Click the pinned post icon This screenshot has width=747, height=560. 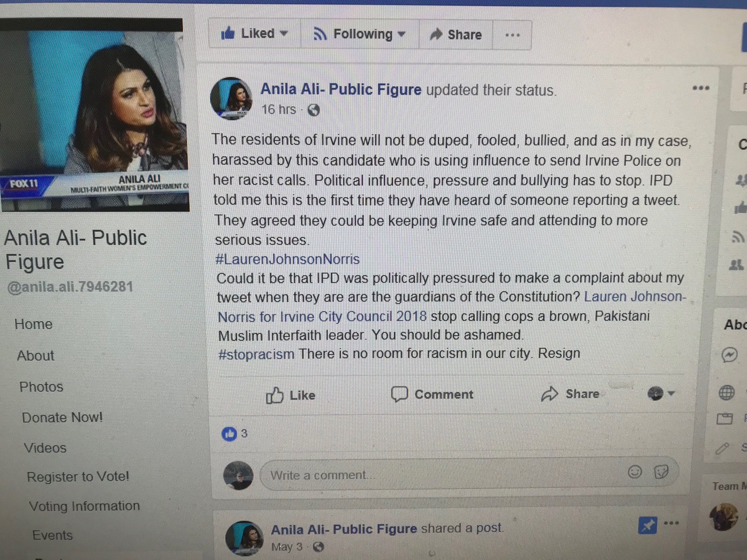click(648, 525)
